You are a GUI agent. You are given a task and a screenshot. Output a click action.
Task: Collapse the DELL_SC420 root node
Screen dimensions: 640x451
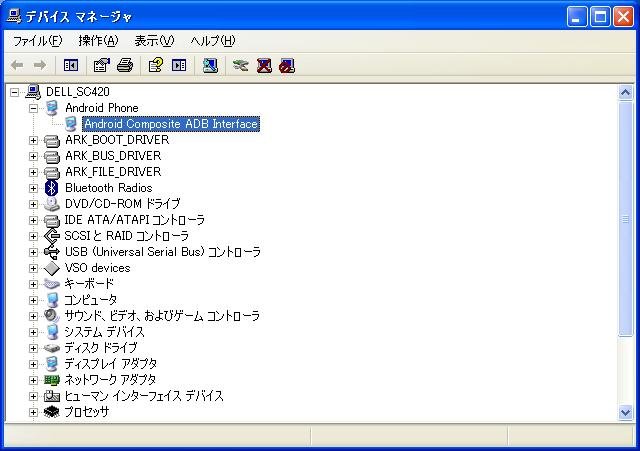14,92
